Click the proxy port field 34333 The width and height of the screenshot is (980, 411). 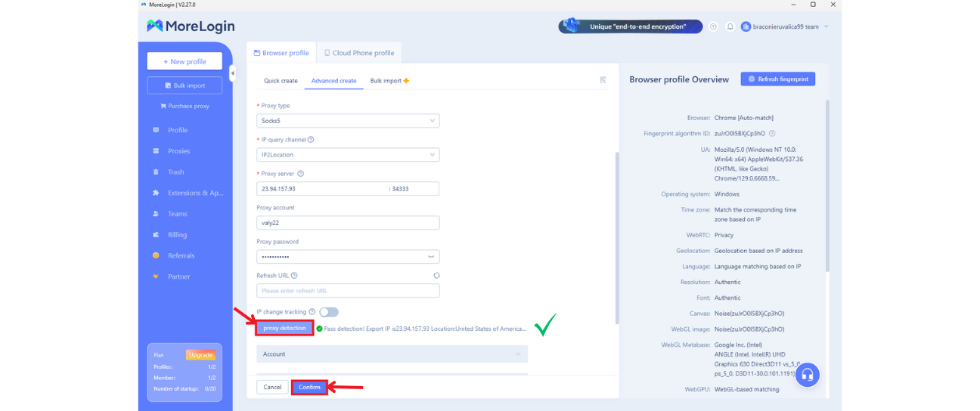click(x=414, y=189)
